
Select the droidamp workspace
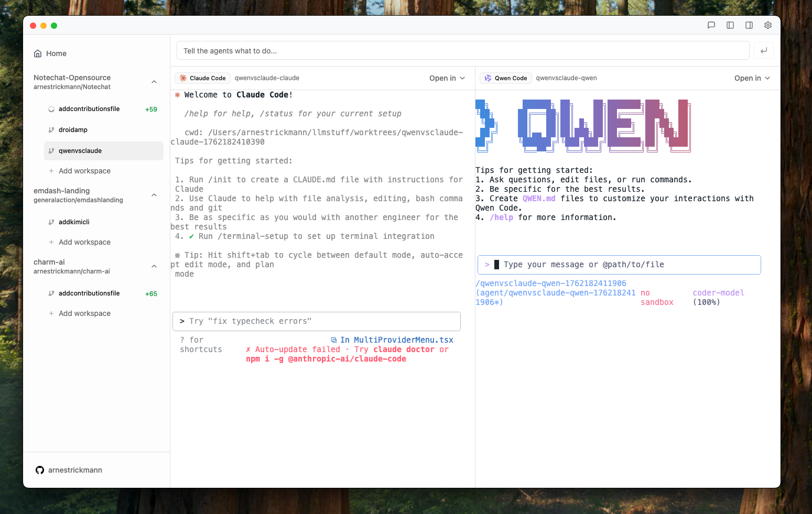tap(74, 129)
